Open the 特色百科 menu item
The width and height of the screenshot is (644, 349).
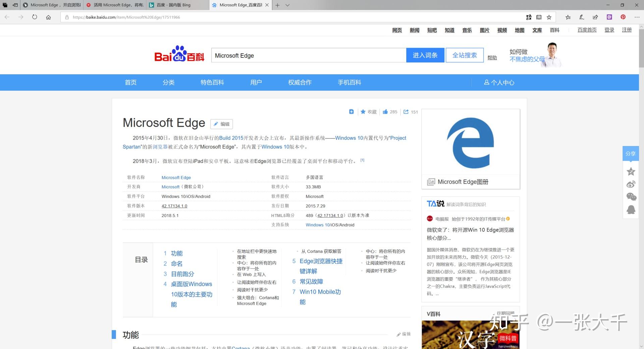[212, 83]
